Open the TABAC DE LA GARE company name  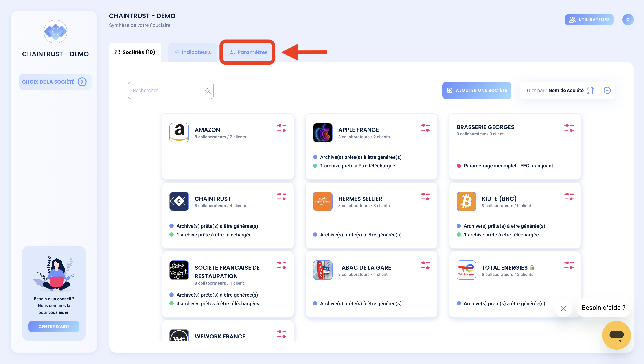[x=364, y=267]
